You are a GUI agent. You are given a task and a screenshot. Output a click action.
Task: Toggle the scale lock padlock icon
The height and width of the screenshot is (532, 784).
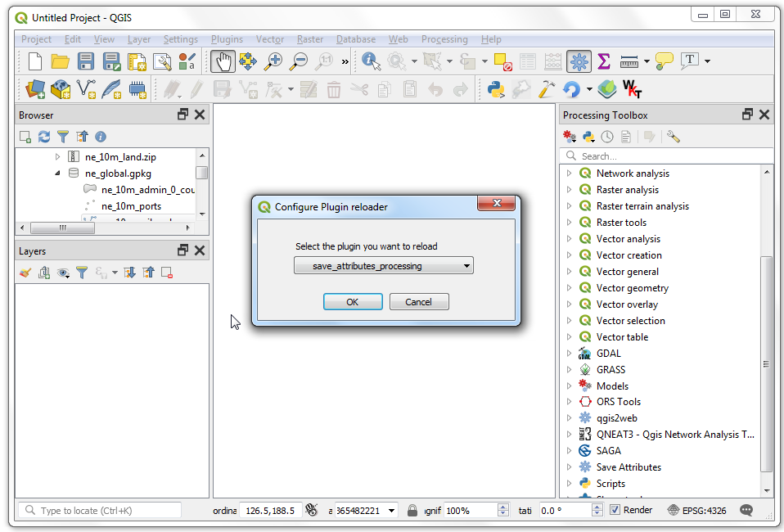pos(412,511)
